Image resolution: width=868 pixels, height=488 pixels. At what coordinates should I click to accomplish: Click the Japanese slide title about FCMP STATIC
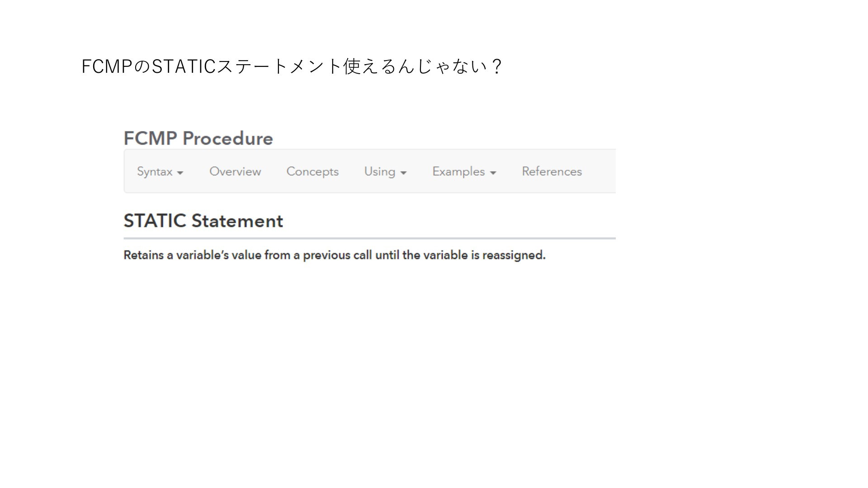292,66
